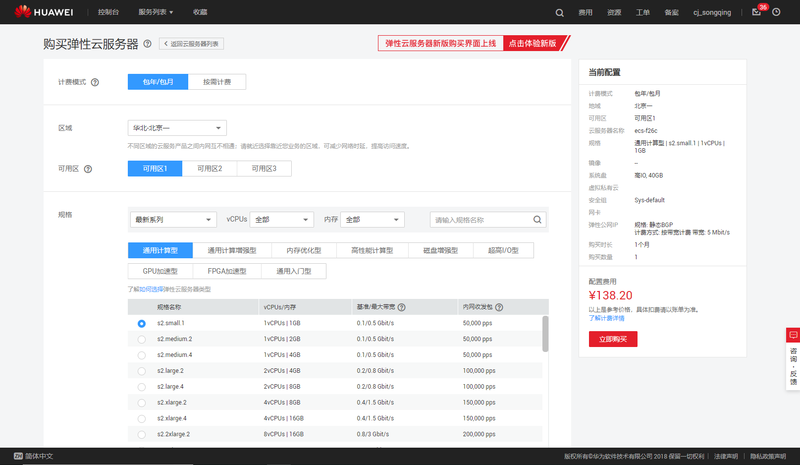800x465 pixels.
Task: Switch to 通用入门型 tab
Action: coord(294,271)
